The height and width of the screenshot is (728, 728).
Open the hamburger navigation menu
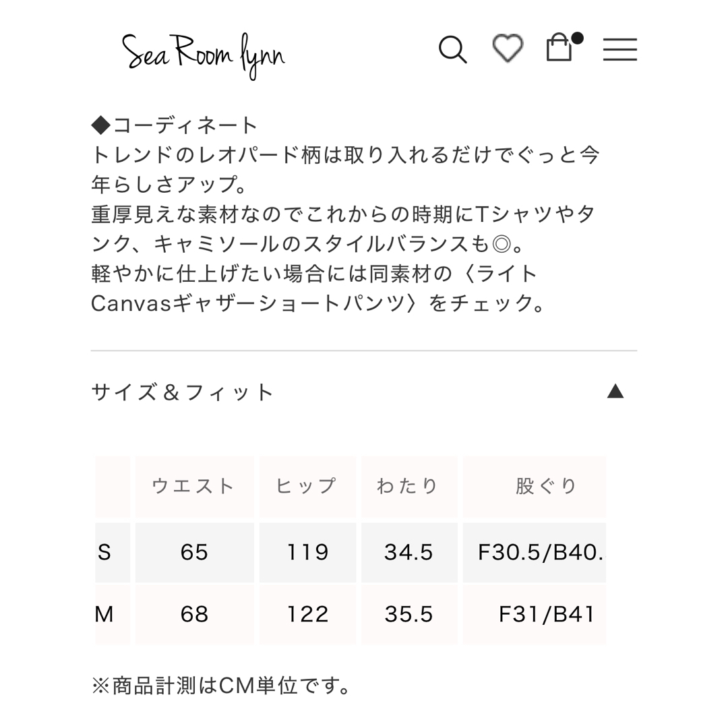pyautogui.click(x=619, y=49)
